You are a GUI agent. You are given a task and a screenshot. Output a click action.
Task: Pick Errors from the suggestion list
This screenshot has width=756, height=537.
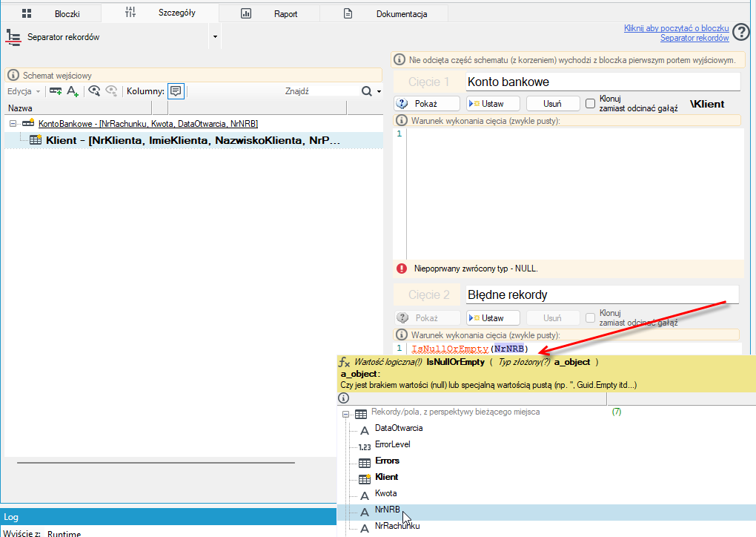[x=387, y=461]
